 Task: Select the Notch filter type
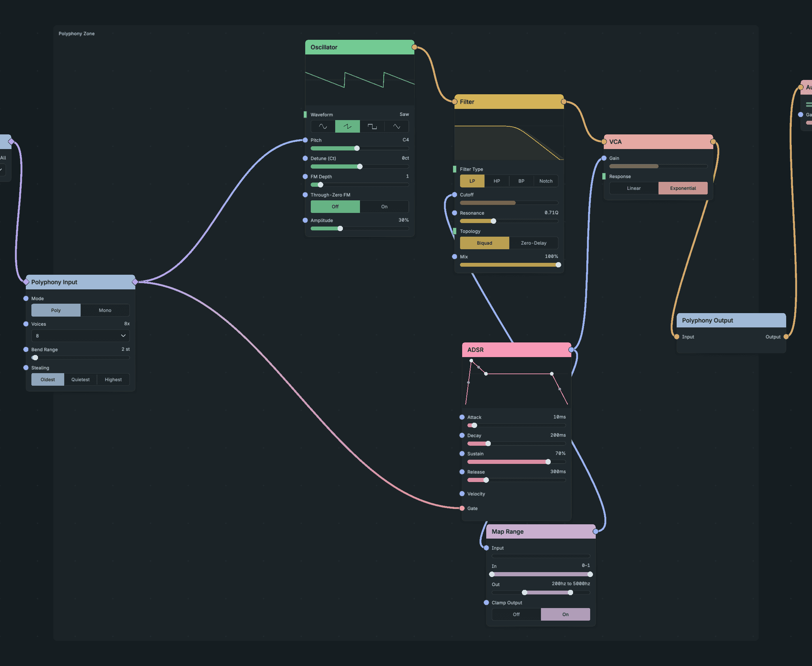coord(546,181)
